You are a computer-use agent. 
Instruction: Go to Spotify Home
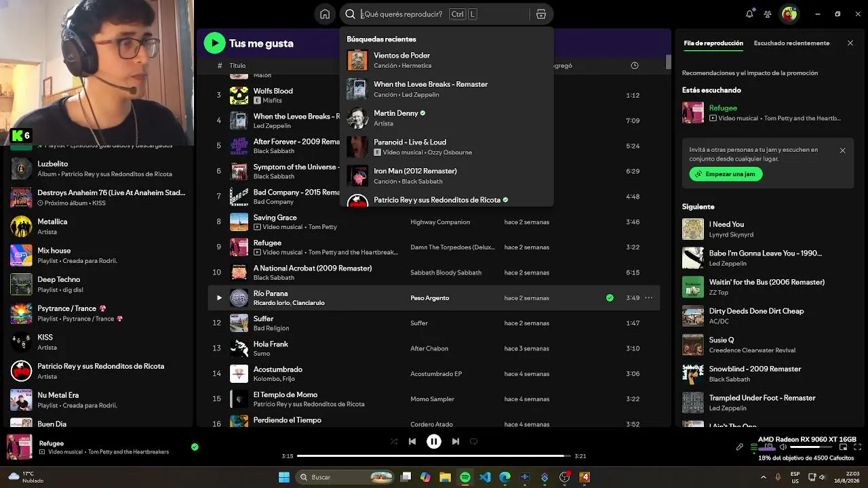click(325, 14)
